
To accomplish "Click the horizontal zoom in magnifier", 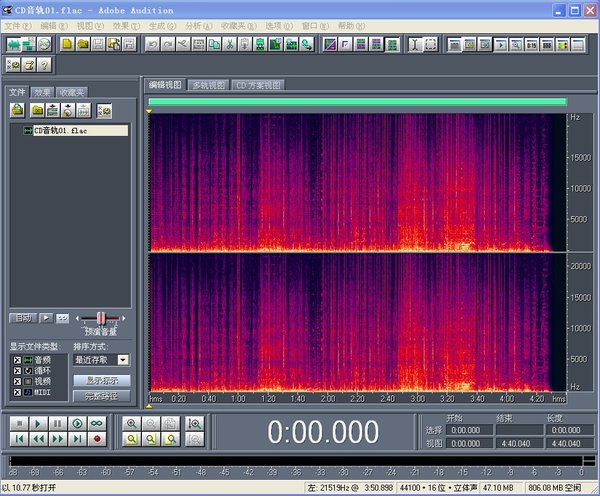I will click(x=132, y=424).
